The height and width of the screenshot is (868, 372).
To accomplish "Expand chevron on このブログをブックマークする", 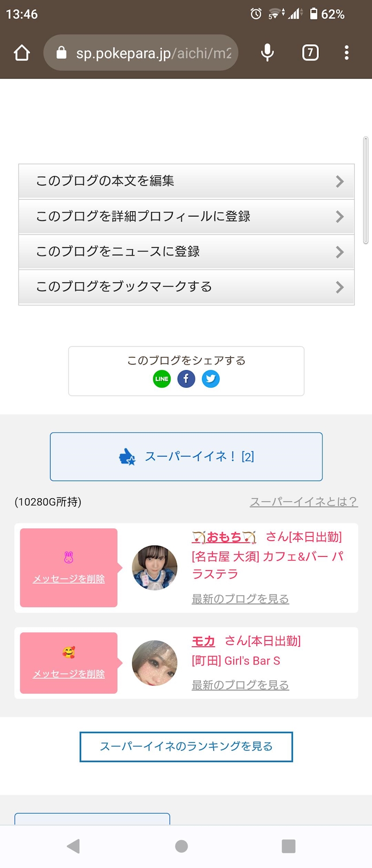I will [340, 287].
